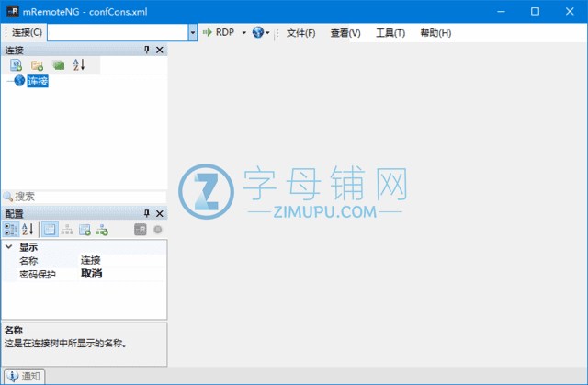The height and width of the screenshot is (385, 588).
Task: Click the New Connection icon in the connections panel
Action: (x=17, y=65)
